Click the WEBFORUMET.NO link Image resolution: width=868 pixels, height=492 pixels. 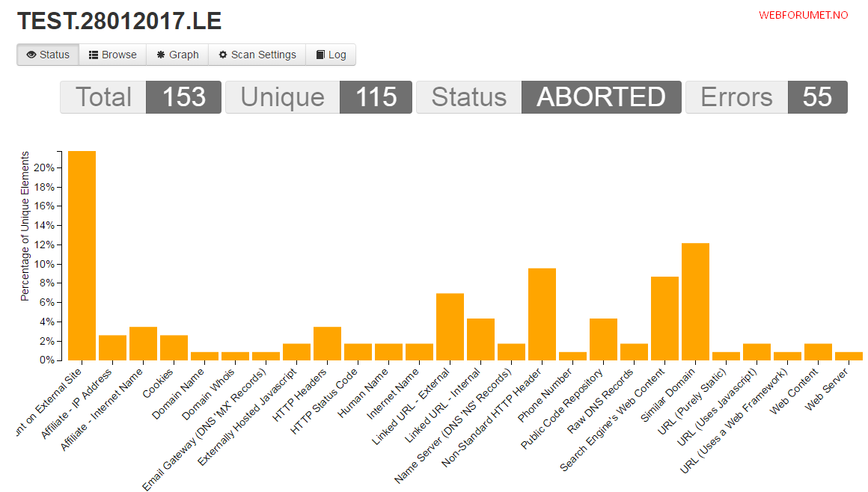[x=803, y=15]
